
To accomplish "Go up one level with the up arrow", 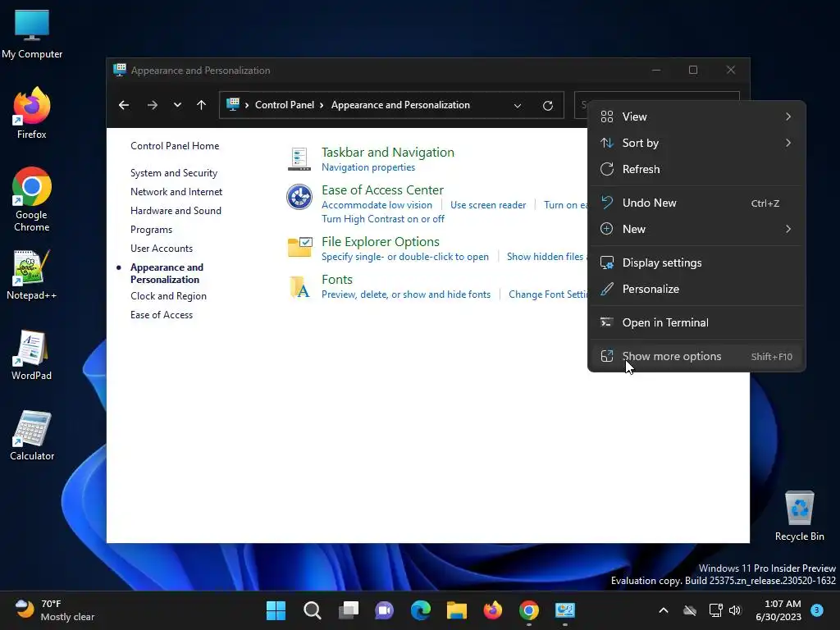I will pos(202,105).
